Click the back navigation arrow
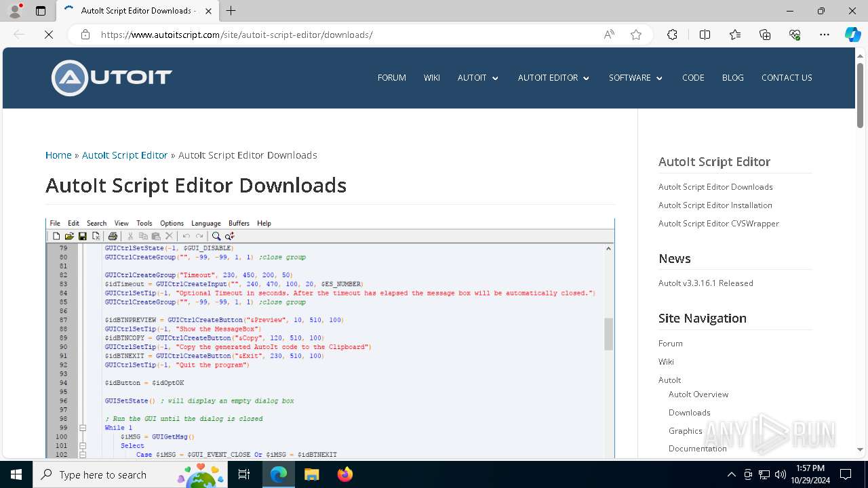Viewport: 868px width, 488px height. [19, 35]
